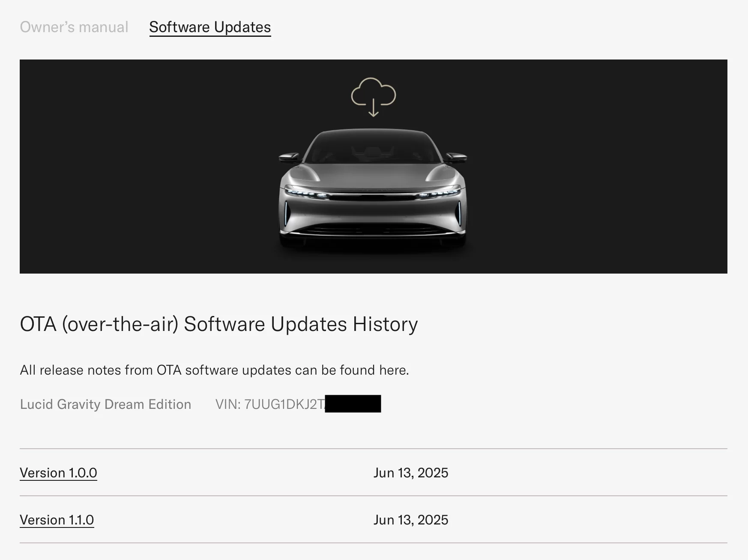Click the car's side mirror on the screen's right
The height and width of the screenshot is (560, 748).
(456, 157)
